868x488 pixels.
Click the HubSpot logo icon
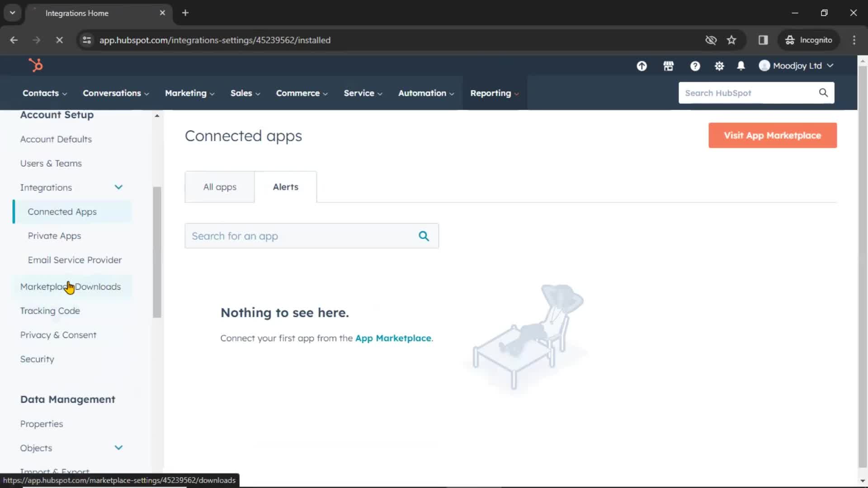[35, 66]
